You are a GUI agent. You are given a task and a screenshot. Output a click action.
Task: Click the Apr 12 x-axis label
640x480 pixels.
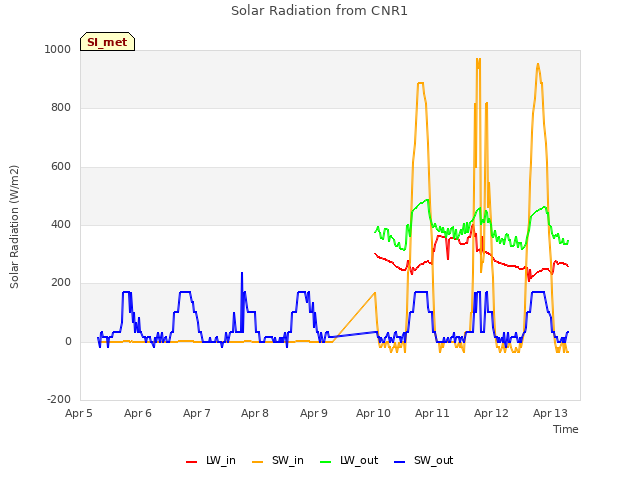pos(491,413)
